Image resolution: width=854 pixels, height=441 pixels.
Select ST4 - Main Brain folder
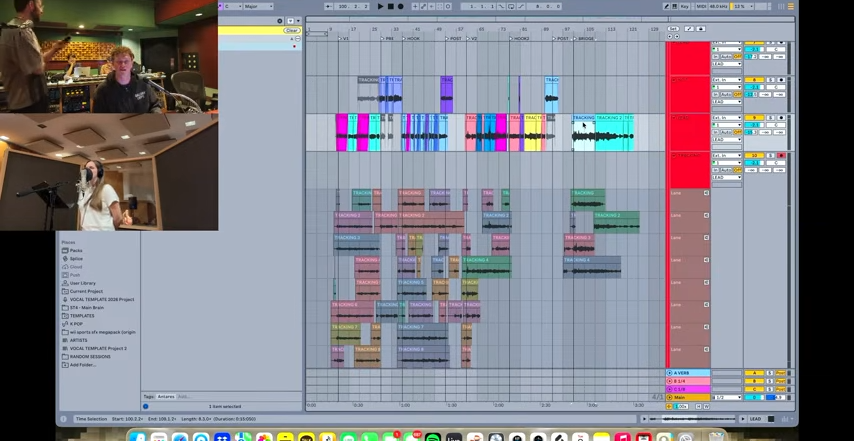pos(87,308)
